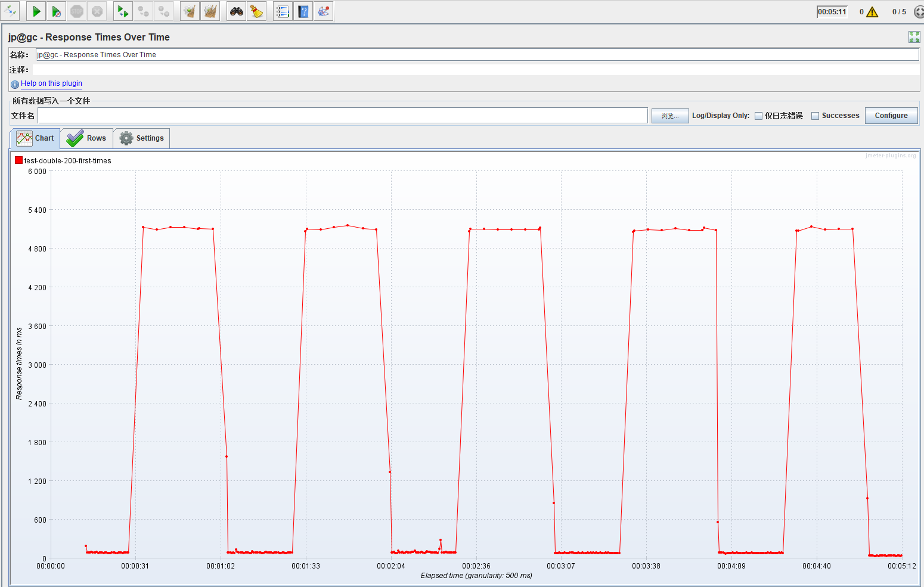Click elapsed time display 00:05:11
The height and width of the screenshot is (587, 924).
coord(832,12)
